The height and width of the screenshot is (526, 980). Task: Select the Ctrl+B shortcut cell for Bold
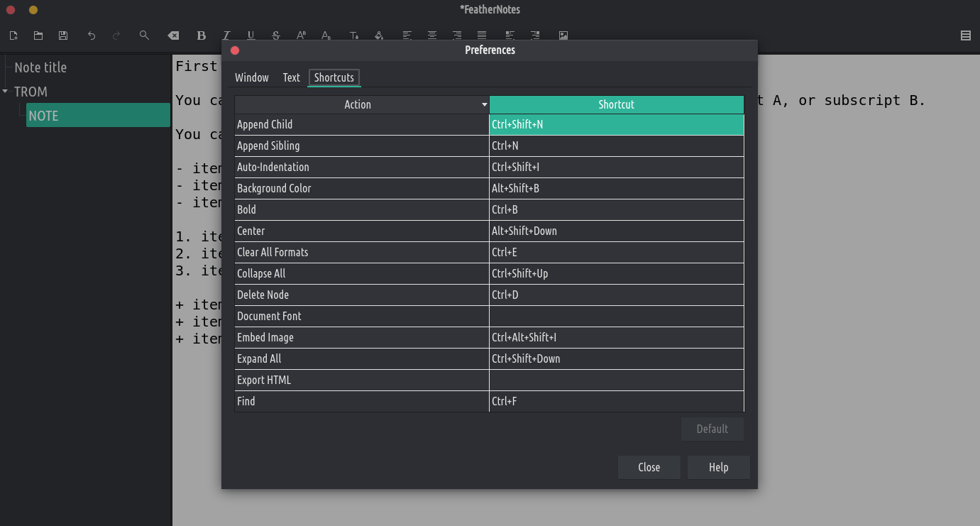click(616, 209)
